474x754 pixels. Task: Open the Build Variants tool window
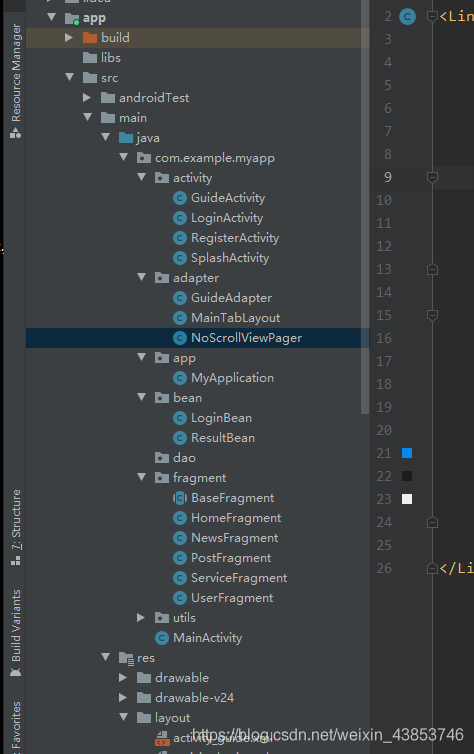coord(16,633)
